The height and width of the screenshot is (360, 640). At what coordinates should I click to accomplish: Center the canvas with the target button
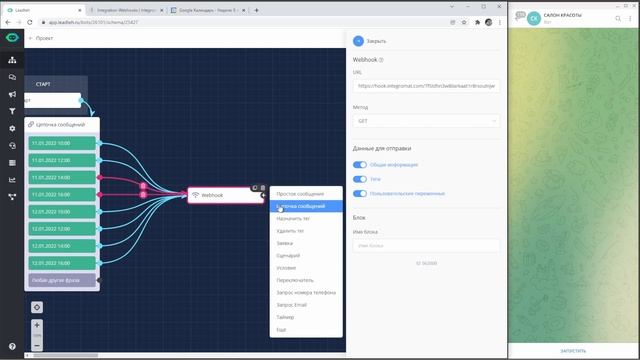click(x=37, y=307)
